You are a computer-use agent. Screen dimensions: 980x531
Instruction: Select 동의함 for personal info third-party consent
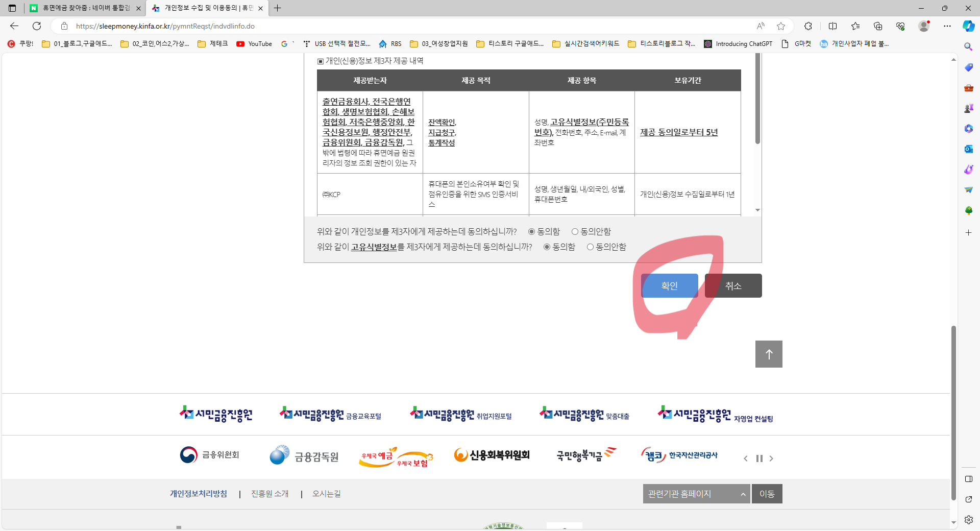click(531, 231)
